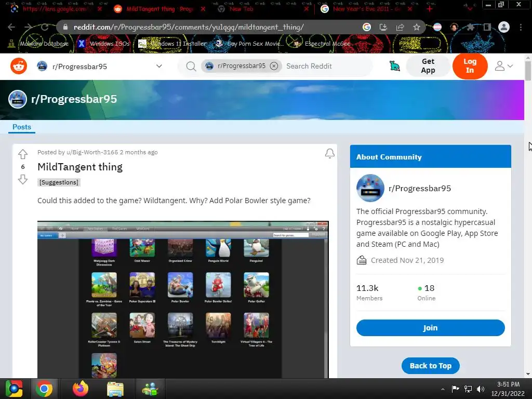Image resolution: width=532 pixels, height=399 pixels.
Task: Open the Chrome profile avatar
Action: pyautogui.click(x=504, y=27)
